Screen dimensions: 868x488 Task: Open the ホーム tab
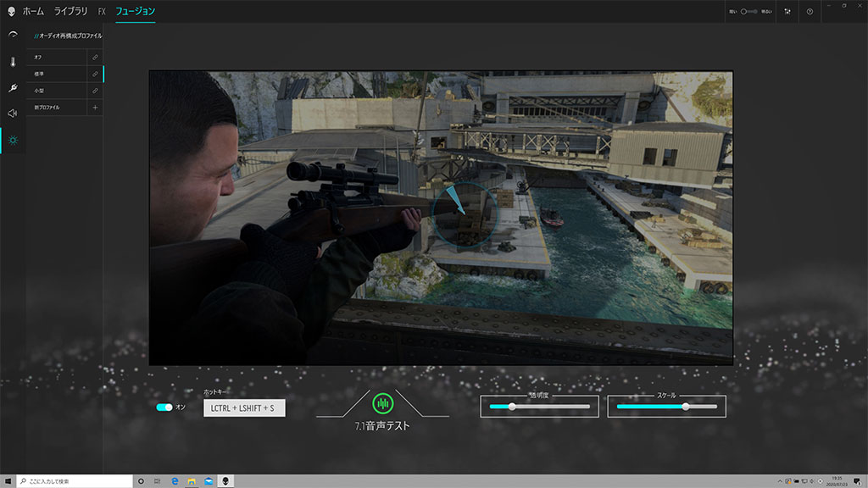pos(33,11)
